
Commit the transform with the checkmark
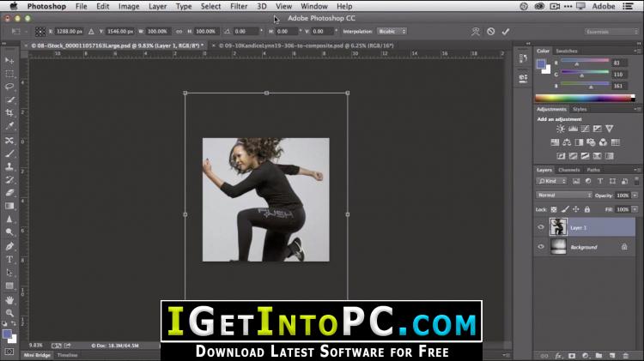(x=506, y=32)
